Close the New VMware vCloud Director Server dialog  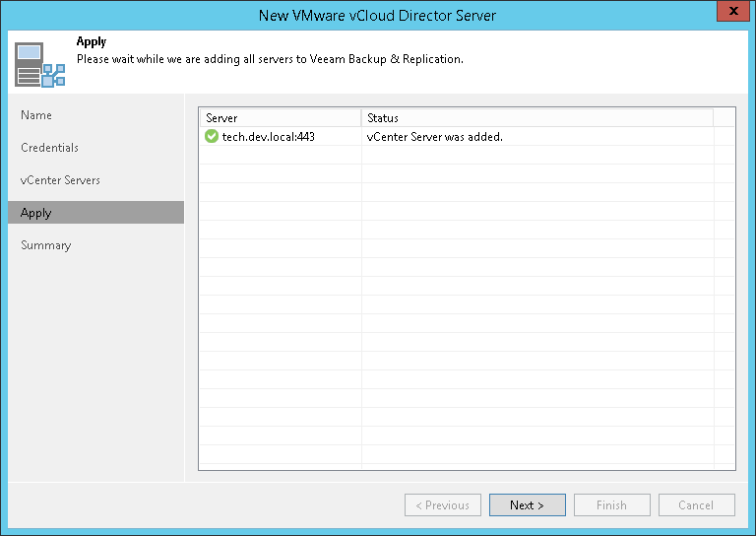[x=732, y=11]
